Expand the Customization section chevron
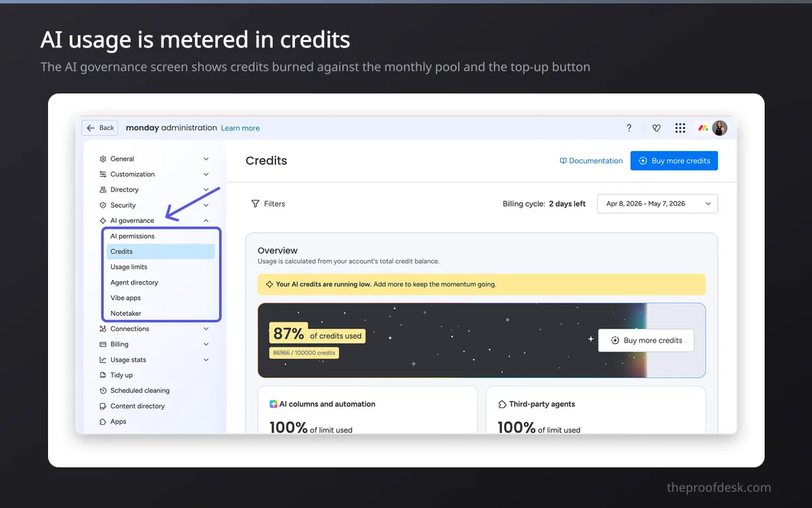 [206, 174]
